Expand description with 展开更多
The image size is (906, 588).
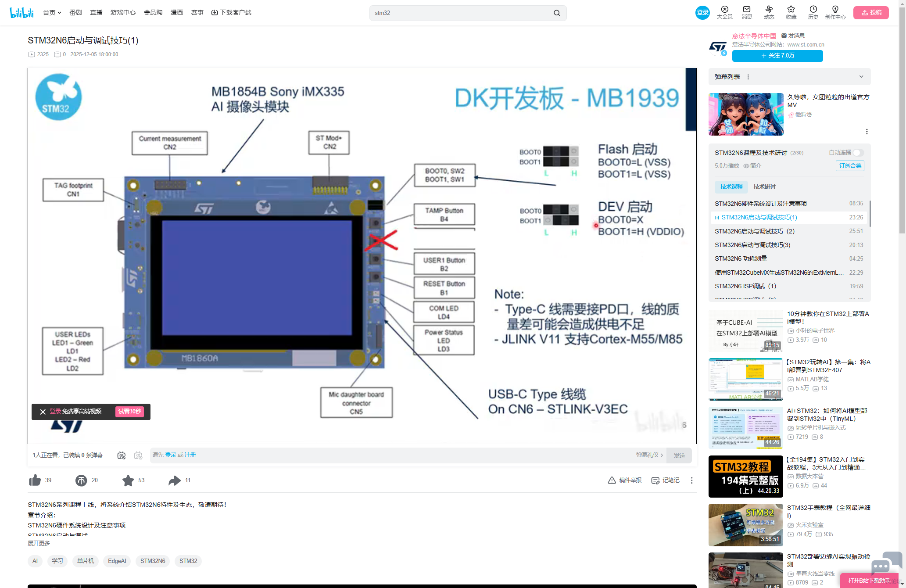click(39, 543)
